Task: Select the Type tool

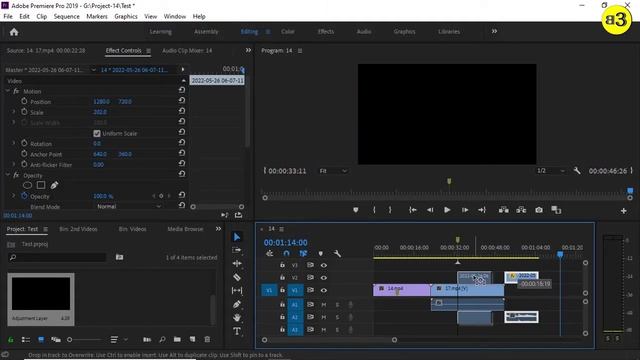Action: coord(237,331)
